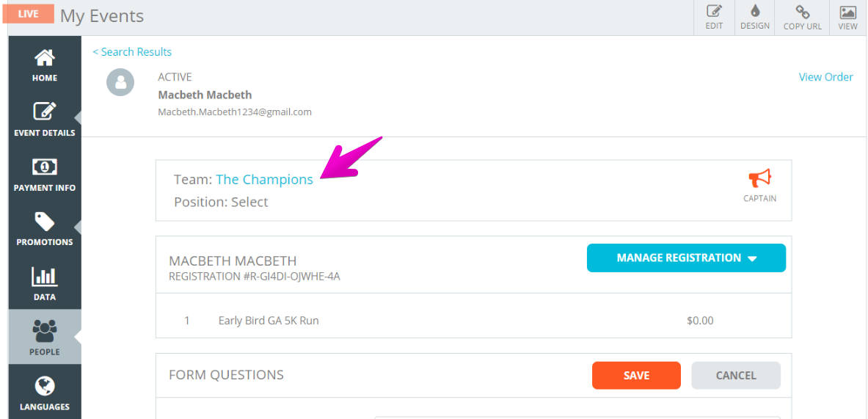
Task: Open the View Order link
Action: (825, 77)
